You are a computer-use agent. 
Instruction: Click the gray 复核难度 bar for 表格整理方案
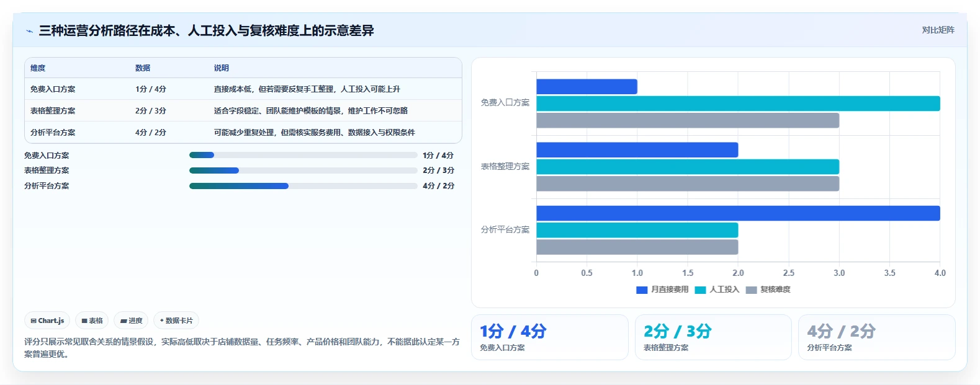(688, 184)
